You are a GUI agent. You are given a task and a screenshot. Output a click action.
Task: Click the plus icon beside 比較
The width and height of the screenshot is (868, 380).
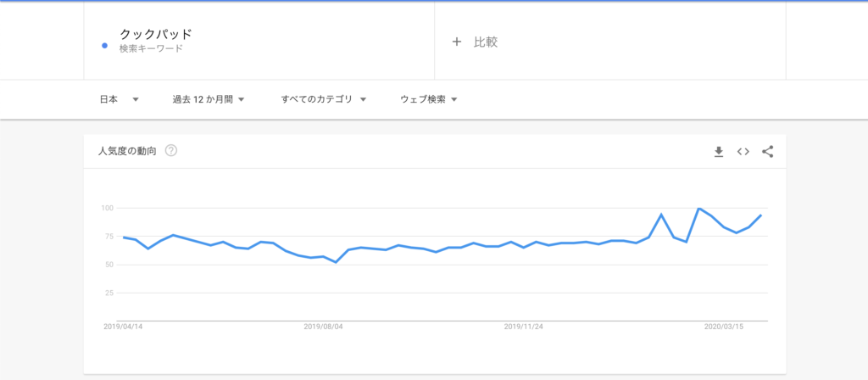click(x=457, y=42)
